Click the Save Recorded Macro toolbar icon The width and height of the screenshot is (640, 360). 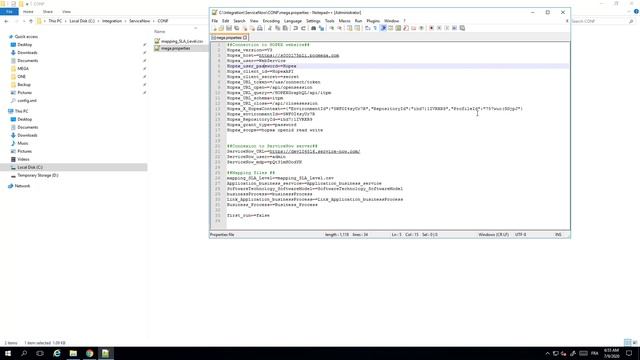462,28
